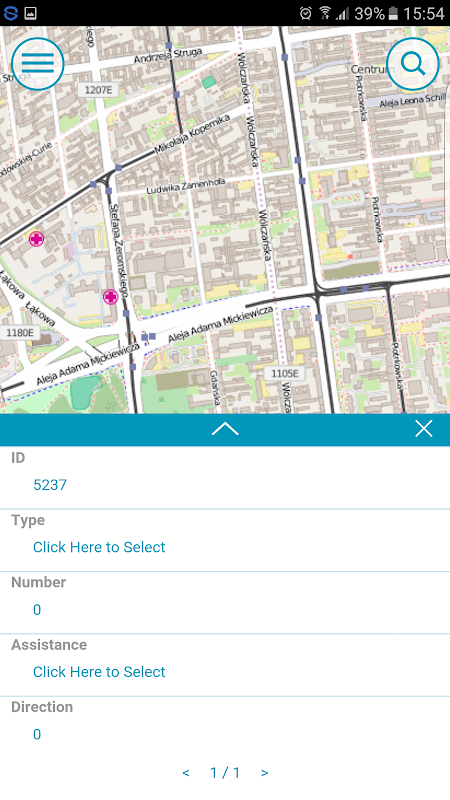The height and width of the screenshot is (800, 450).
Task: Click the 1180E road label
Action: (x=20, y=333)
